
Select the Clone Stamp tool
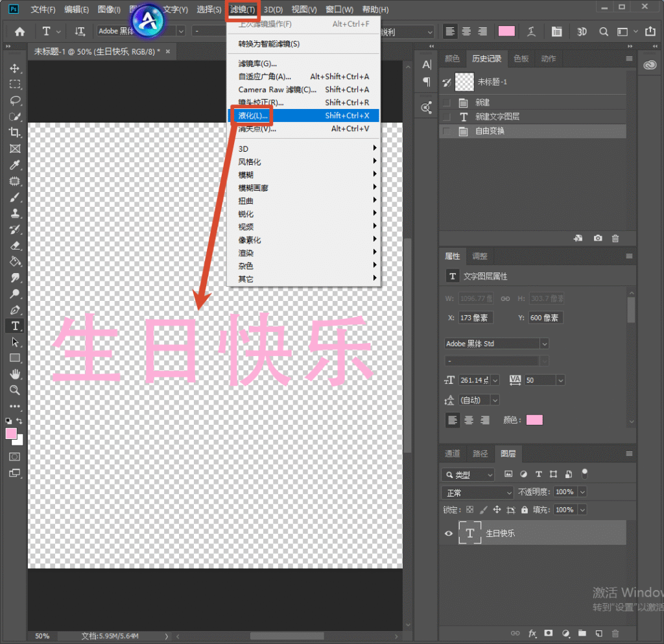(15, 213)
